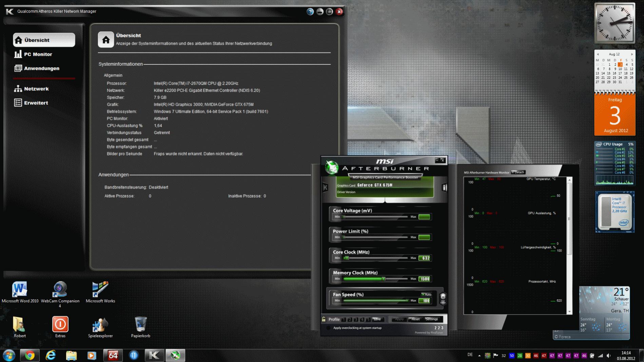Click the Fan Speed value field 100
This screenshot has width=644, height=362.
[x=424, y=300]
